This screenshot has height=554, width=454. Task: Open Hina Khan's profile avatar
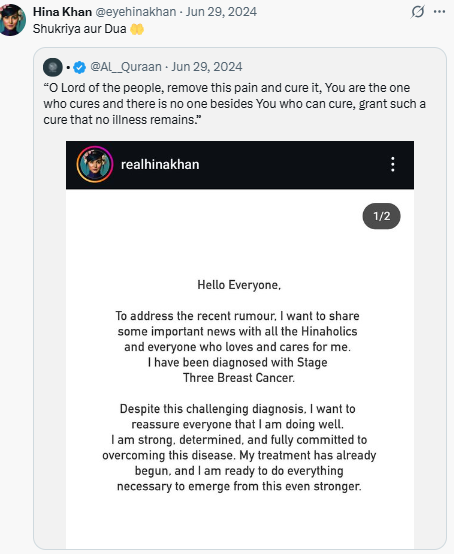(13, 20)
